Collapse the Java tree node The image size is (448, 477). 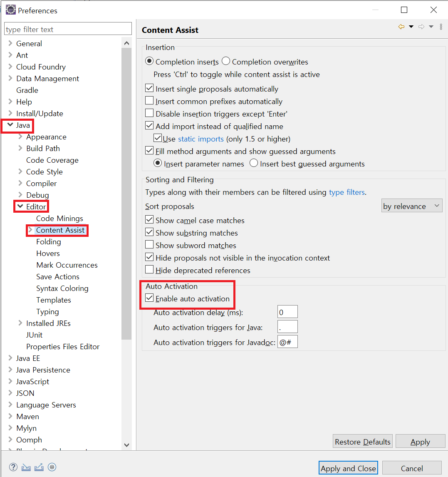pyautogui.click(x=10, y=125)
